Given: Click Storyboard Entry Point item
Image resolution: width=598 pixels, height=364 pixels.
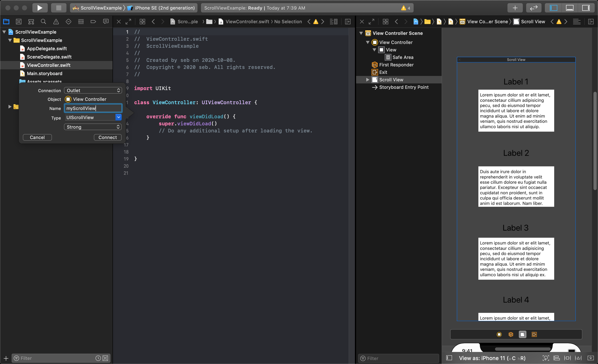Looking at the screenshot, I should click(404, 87).
